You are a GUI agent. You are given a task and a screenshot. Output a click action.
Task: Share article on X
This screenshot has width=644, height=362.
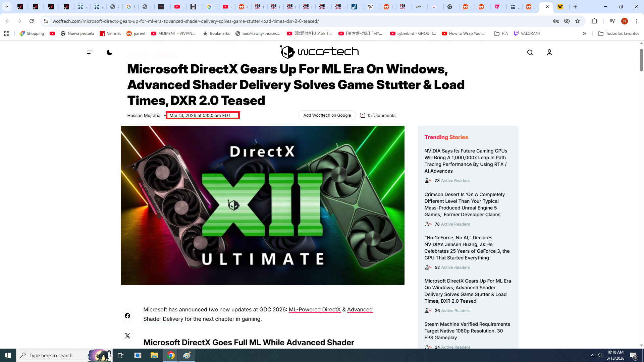[x=127, y=336]
